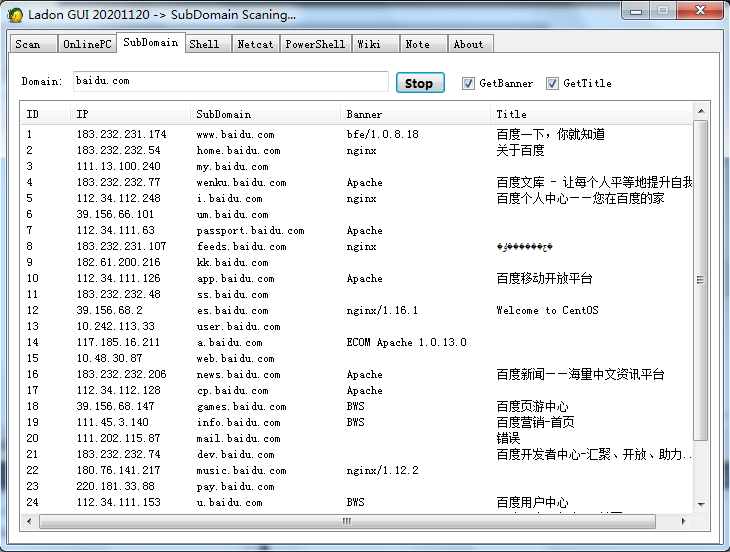Viewport: 730px width, 552px height.
Task: Select the news.baidu.com entry
Action: point(357,374)
